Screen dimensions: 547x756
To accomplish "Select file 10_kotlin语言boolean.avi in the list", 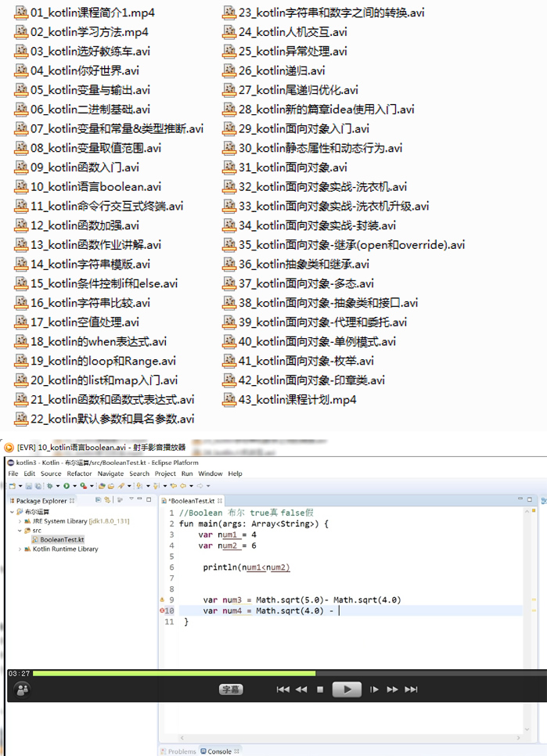I will 95,187.
